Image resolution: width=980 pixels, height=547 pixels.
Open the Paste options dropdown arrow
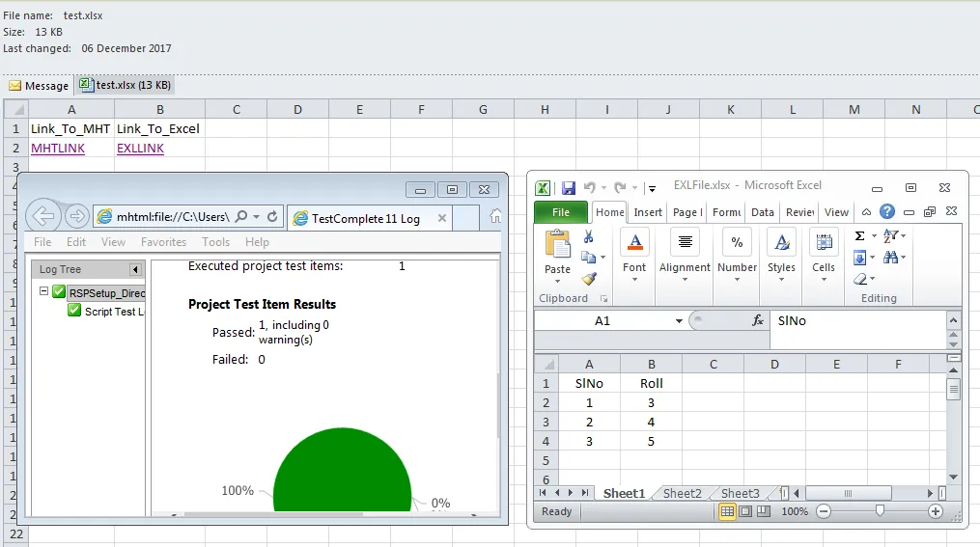[557, 282]
